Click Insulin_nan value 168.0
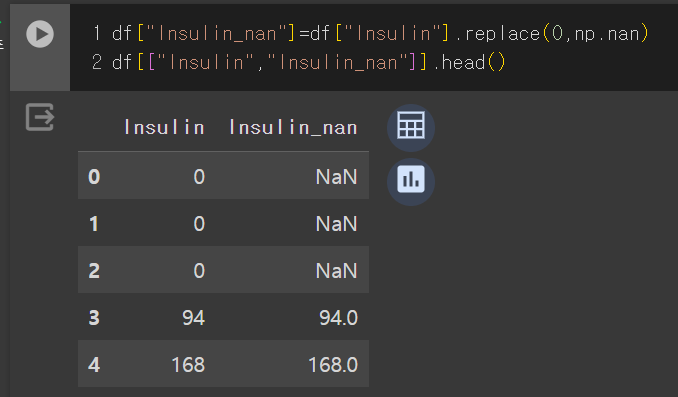The height and width of the screenshot is (397, 678). point(333,365)
